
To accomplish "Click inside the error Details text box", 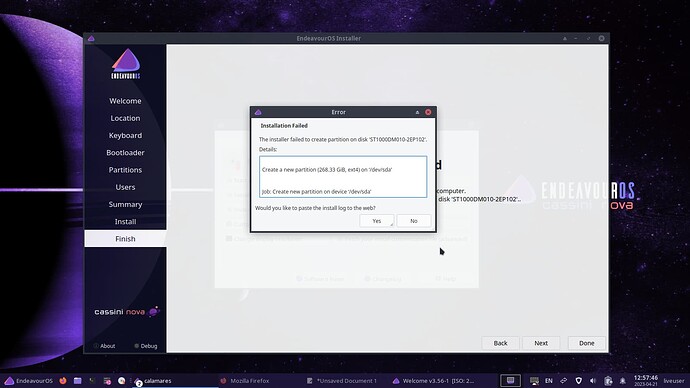I will click(x=343, y=176).
